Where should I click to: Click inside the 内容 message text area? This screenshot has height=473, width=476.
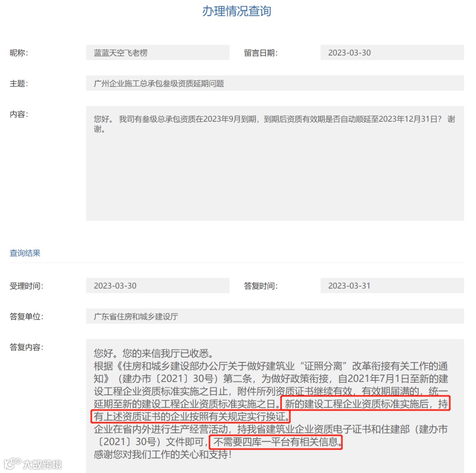click(275, 164)
